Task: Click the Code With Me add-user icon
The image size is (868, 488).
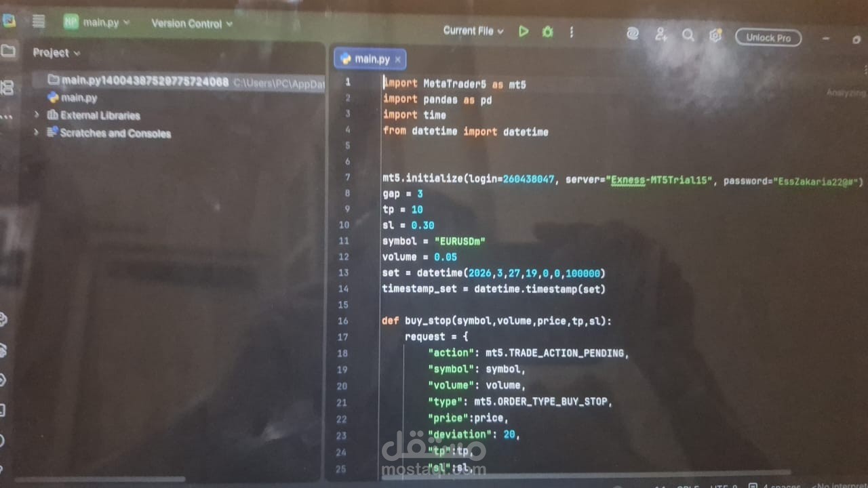Action: pyautogui.click(x=660, y=35)
